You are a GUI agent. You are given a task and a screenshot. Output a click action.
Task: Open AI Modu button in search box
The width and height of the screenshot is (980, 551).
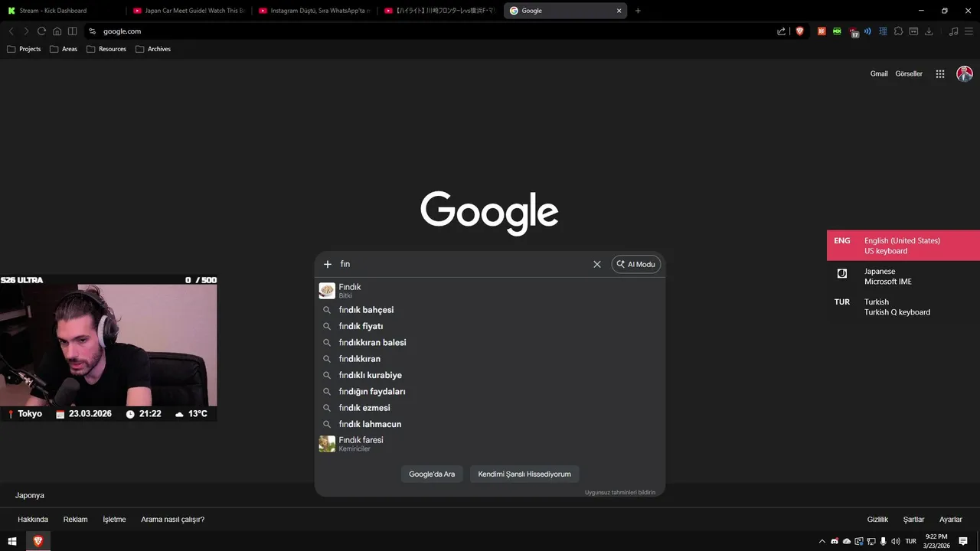coord(635,264)
